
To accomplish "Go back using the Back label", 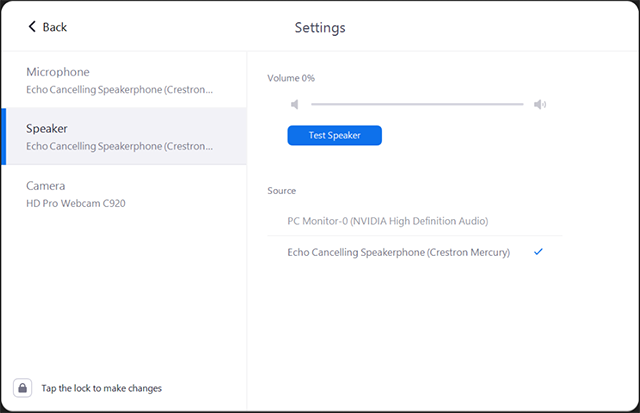I will coord(55,27).
